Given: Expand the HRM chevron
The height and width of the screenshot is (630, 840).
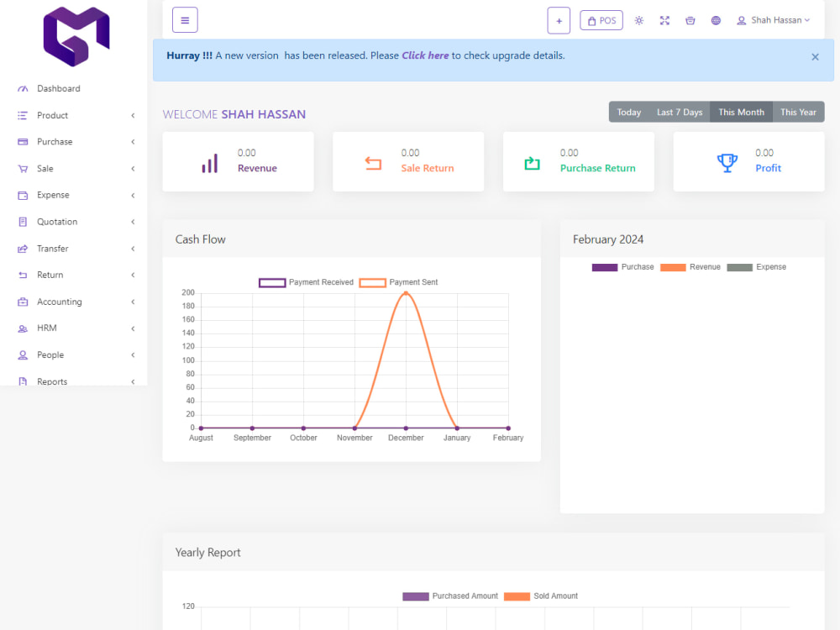Looking at the screenshot, I should click(133, 328).
